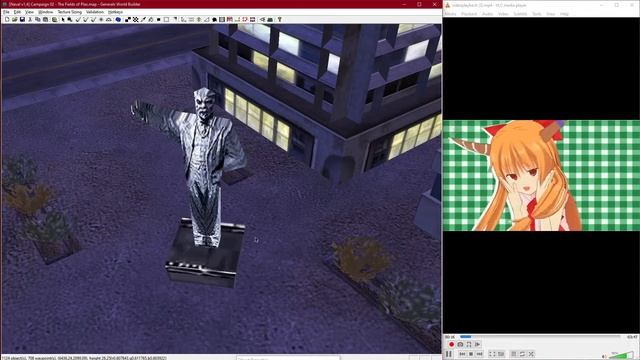Click the speech bubble script icon
Image resolution: width=640 pixels, height=360 pixels.
[x=214, y=19]
